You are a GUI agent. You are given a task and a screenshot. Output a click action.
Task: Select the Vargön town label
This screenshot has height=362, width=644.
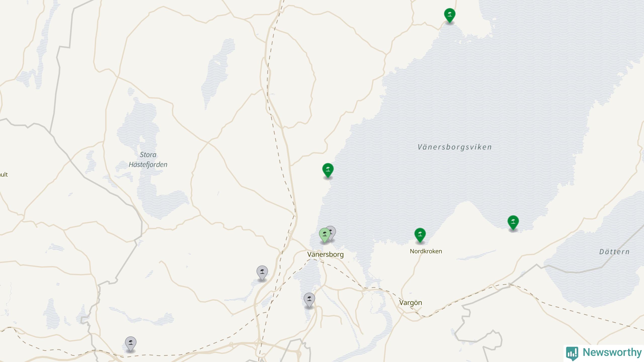click(x=411, y=303)
